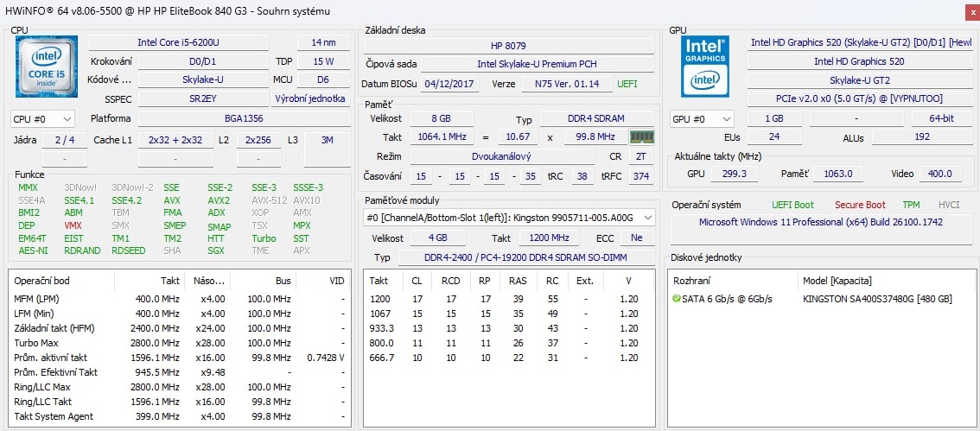The image size is (980, 431).
Task: Click the 1064.1 MHz memory clock
Action: coord(442,136)
